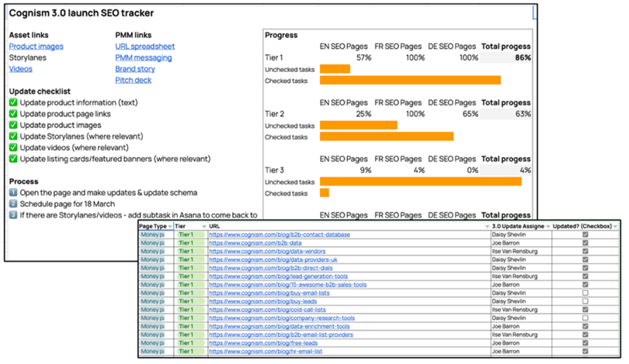The height and width of the screenshot is (364, 629).
Task: Select the Tier 1 EN SEO Pages 57% value
Action: click(x=364, y=57)
